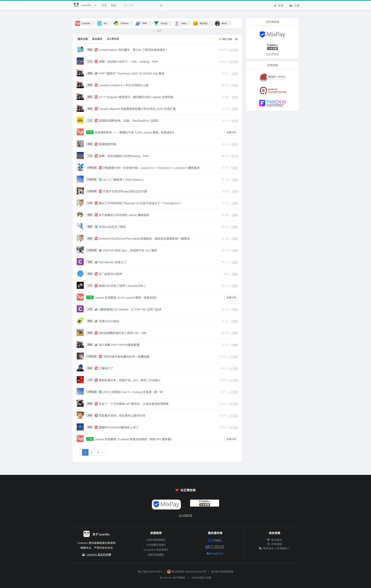Open the Laravel community icon
The height and width of the screenshot is (588, 371).
coord(78,23)
